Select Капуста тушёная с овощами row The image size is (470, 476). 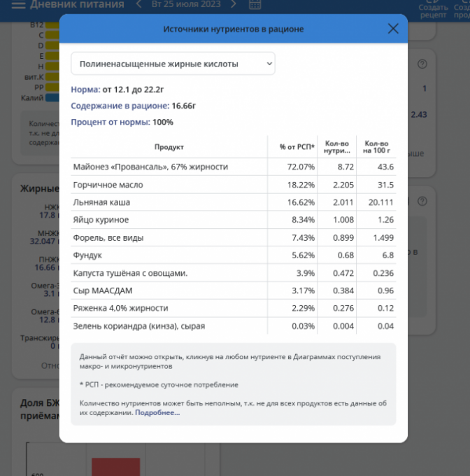point(234,273)
